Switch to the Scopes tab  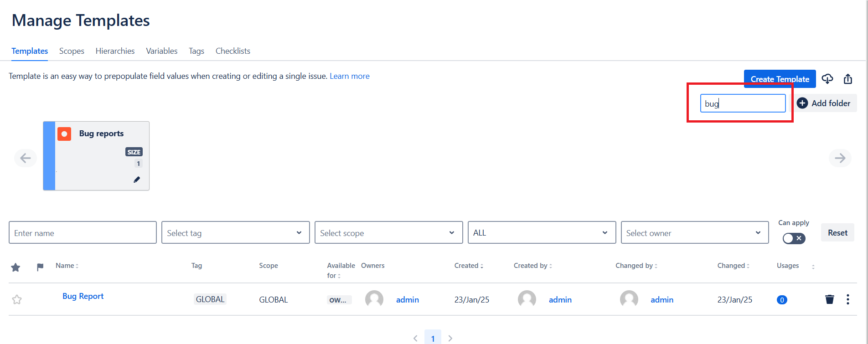(72, 51)
